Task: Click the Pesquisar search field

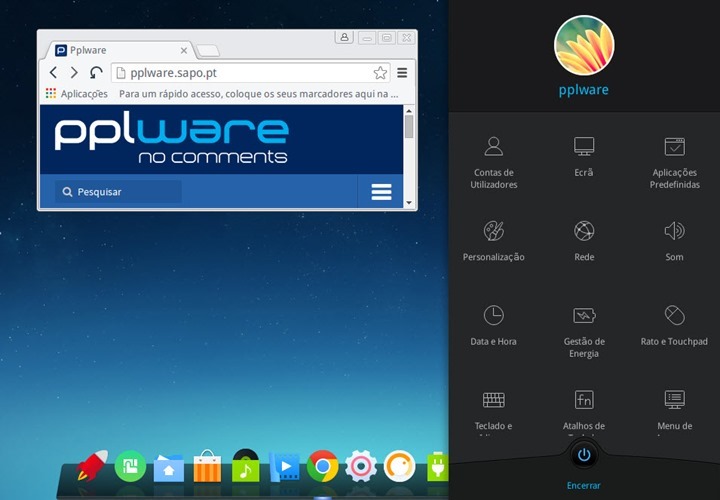Action: (118, 191)
